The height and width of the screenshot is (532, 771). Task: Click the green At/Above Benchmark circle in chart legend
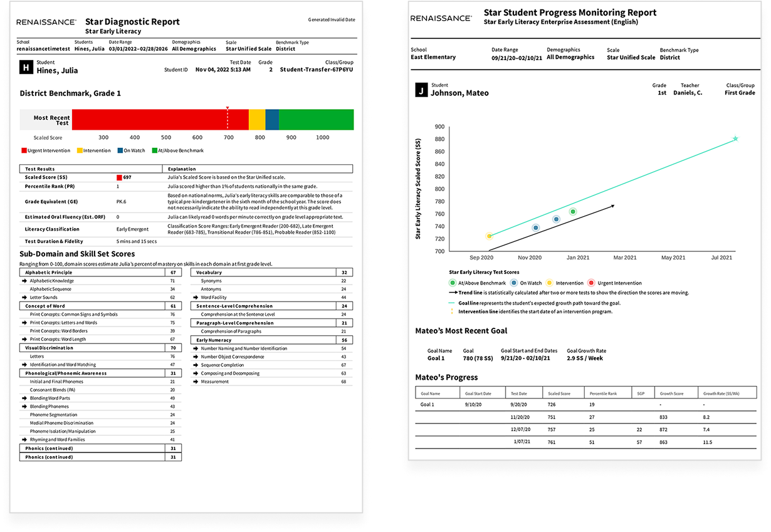pos(452,283)
